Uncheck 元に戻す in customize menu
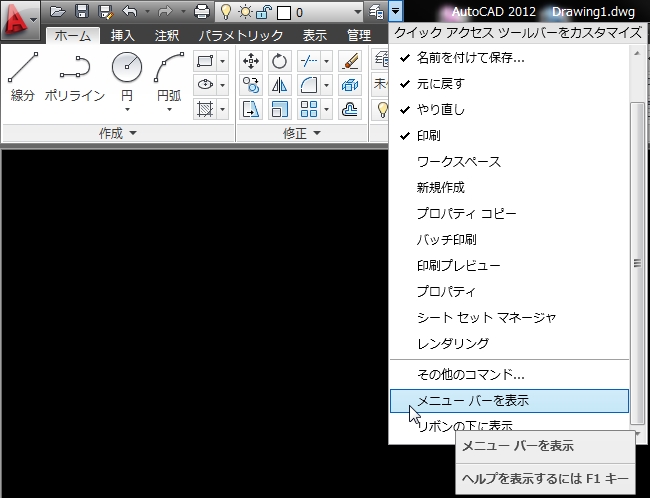 click(x=509, y=84)
